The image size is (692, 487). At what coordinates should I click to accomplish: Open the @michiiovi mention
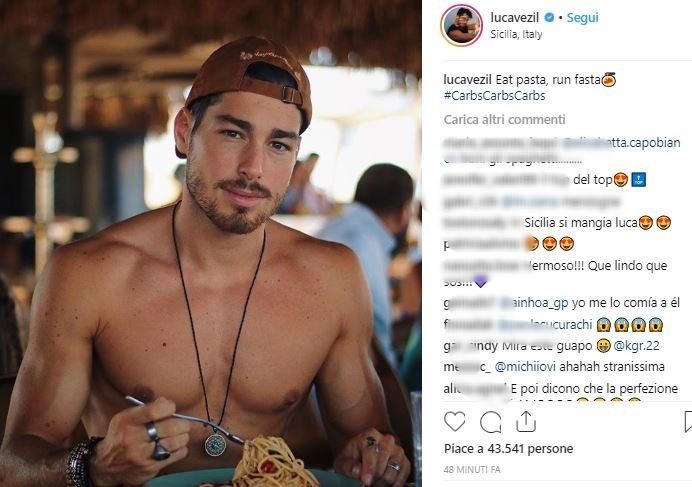pos(526,366)
